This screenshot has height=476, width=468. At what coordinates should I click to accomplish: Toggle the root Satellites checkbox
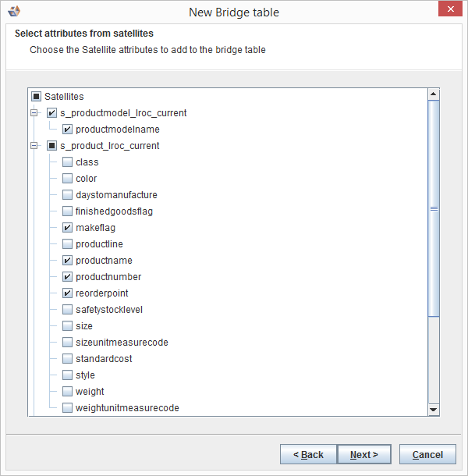coord(36,97)
